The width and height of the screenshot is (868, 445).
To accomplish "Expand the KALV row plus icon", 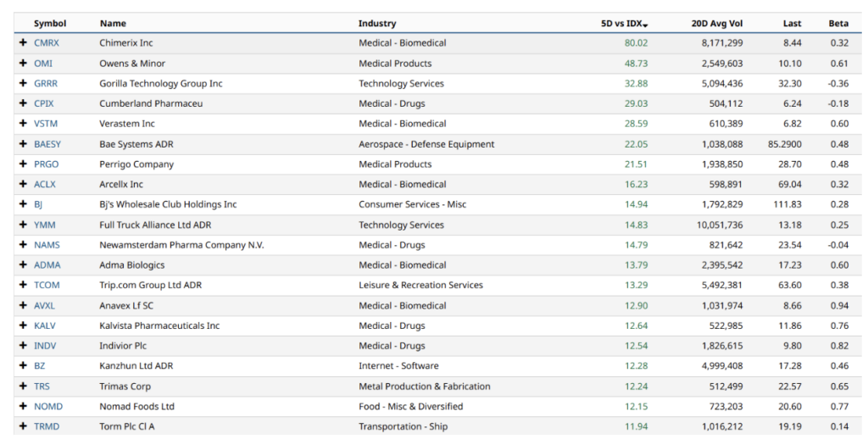I will pyautogui.click(x=23, y=325).
